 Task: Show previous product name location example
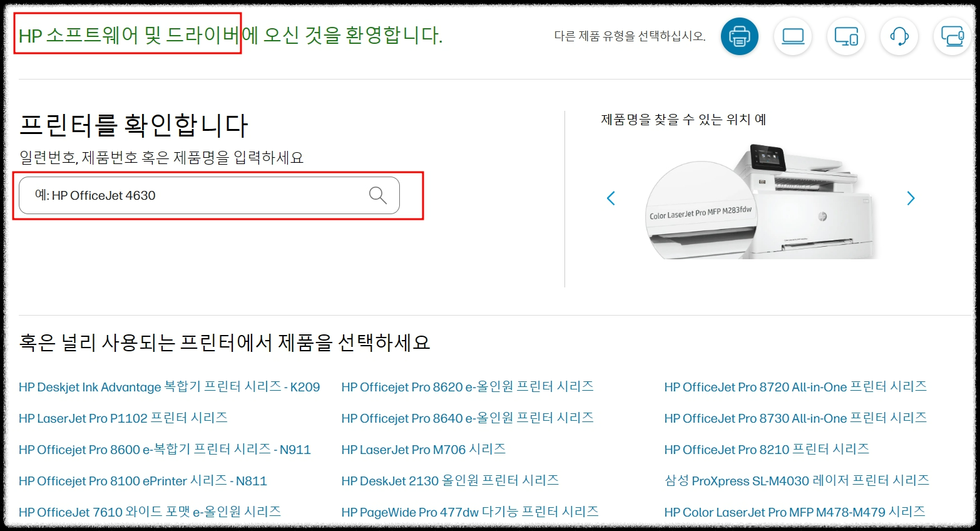(x=611, y=198)
